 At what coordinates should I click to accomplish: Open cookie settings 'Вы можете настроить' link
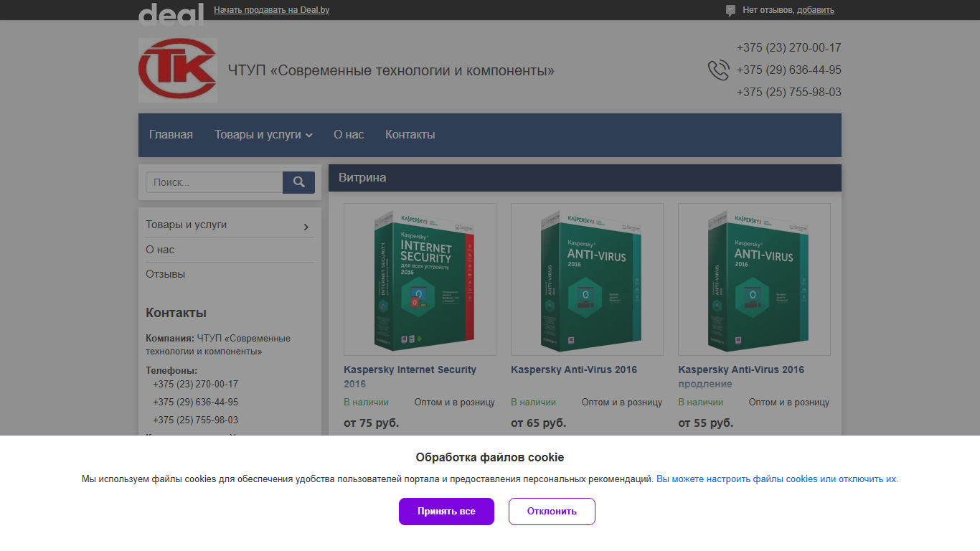click(777, 479)
